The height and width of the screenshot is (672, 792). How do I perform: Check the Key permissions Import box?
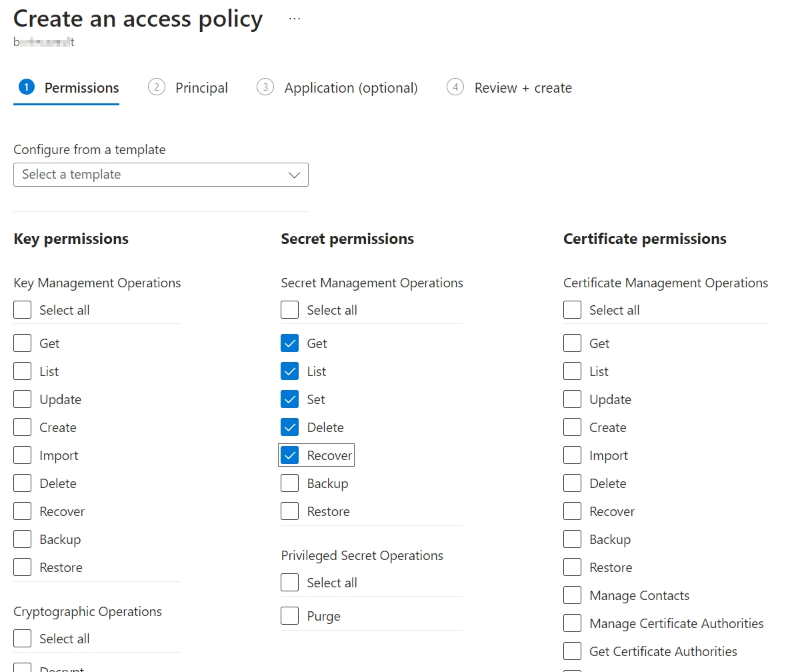(22, 455)
